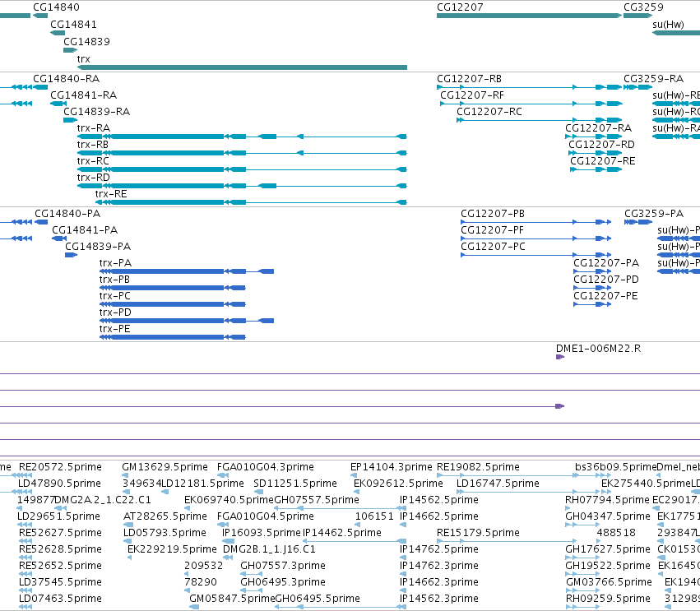Select CG12207-RA transcript label
This screenshot has height=611, width=700.
[x=599, y=128]
